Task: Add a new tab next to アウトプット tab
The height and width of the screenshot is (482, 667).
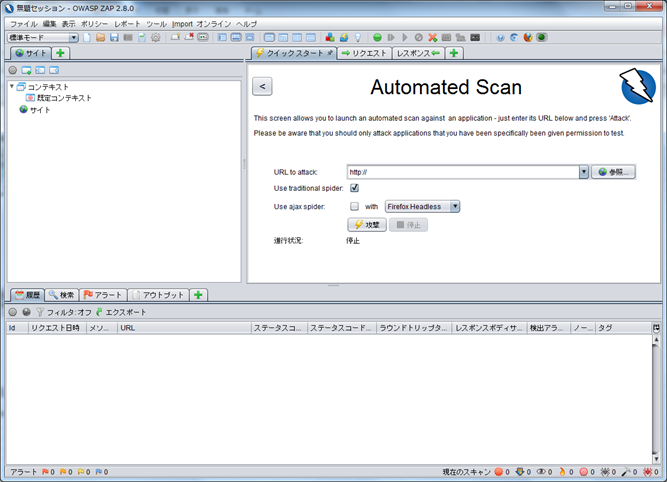Action: click(198, 295)
